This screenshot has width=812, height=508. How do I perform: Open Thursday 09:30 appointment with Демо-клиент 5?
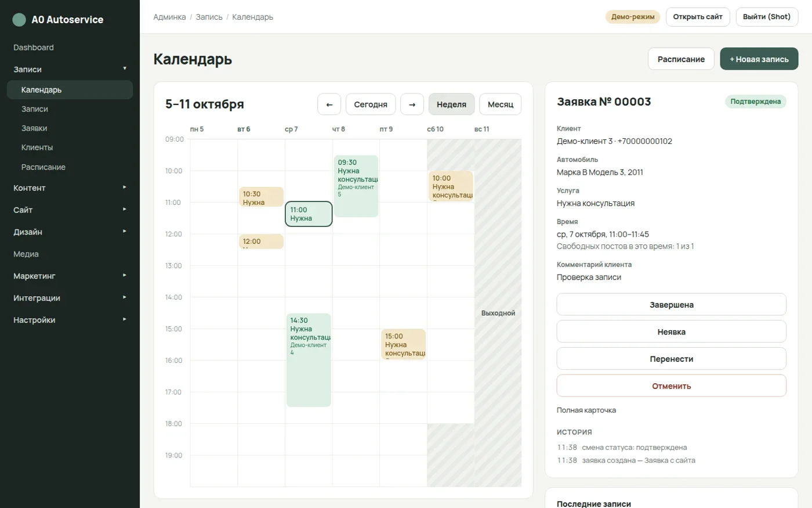[x=356, y=186]
